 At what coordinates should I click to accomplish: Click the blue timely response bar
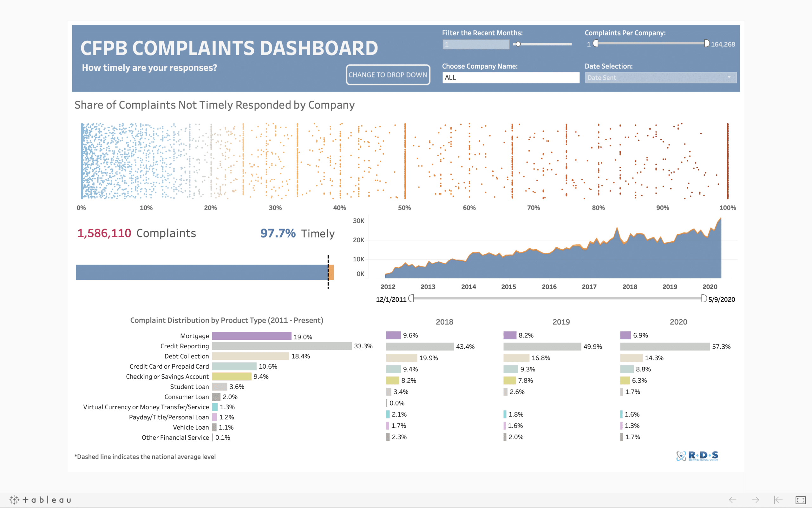[202, 272]
